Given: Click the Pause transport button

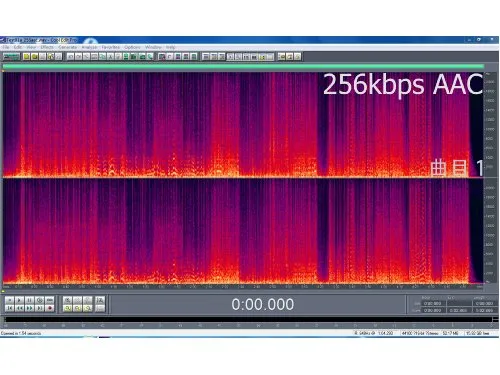Looking at the screenshot, I should pyautogui.click(x=29, y=300).
